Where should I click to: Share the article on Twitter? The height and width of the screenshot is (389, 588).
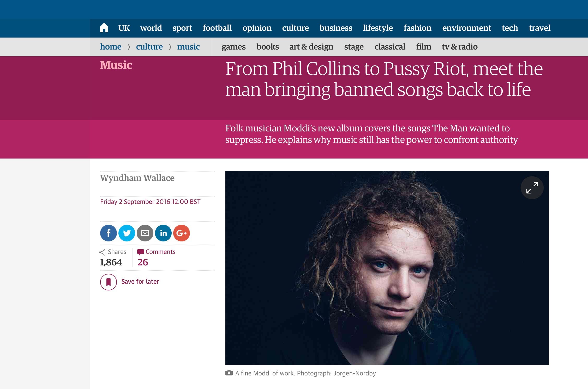pyautogui.click(x=127, y=233)
